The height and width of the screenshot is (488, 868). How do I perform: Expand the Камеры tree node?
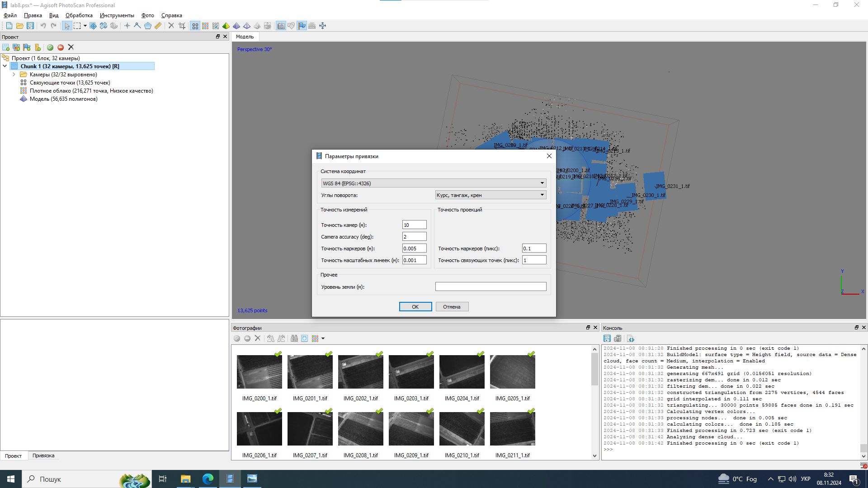click(x=14, y=75)
